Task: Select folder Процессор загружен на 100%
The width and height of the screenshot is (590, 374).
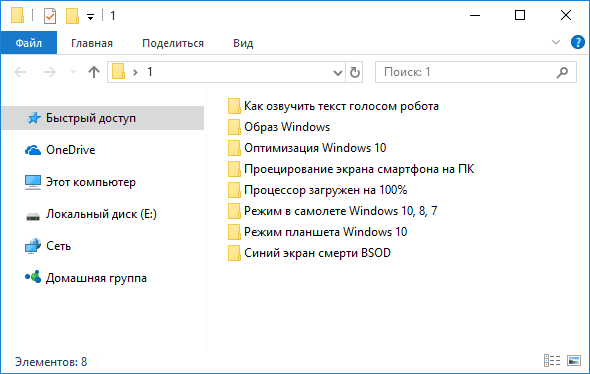Action: 326,190
